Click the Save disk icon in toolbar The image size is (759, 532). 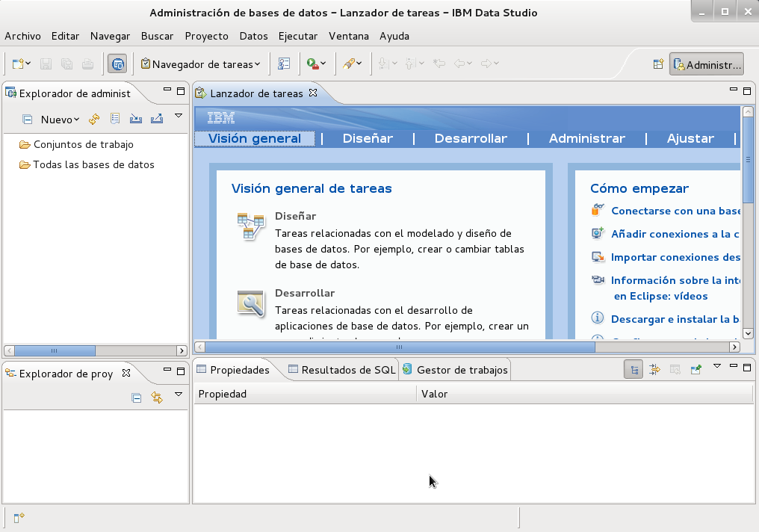[x=46, y=64]
